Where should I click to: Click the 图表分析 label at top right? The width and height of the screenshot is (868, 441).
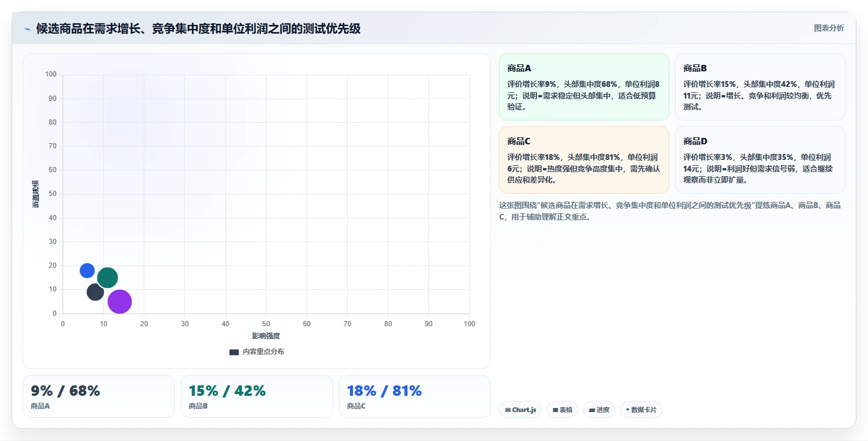coord(829,28)
